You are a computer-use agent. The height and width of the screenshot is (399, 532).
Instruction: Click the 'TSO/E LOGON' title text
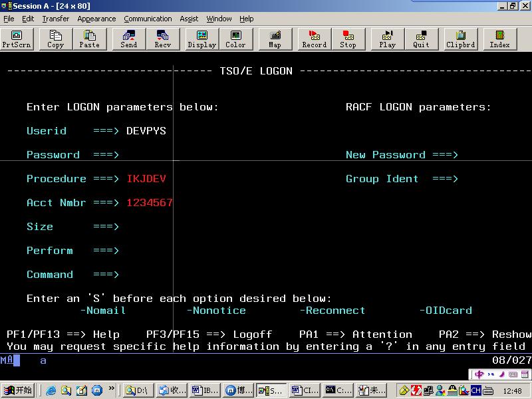256,71
